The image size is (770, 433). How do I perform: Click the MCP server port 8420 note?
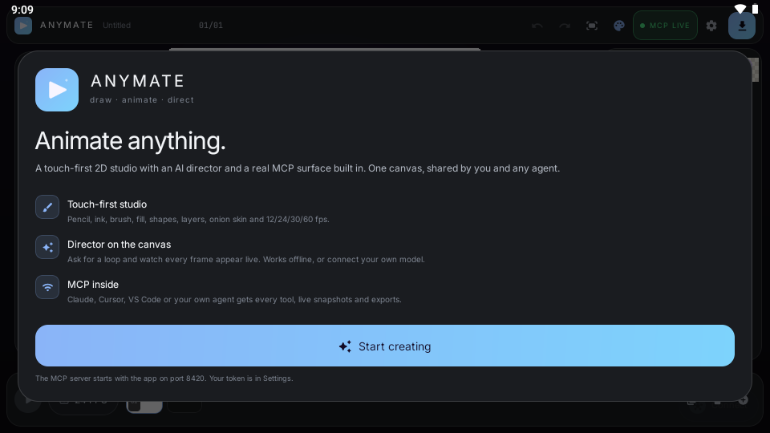(x=164, y=379)
